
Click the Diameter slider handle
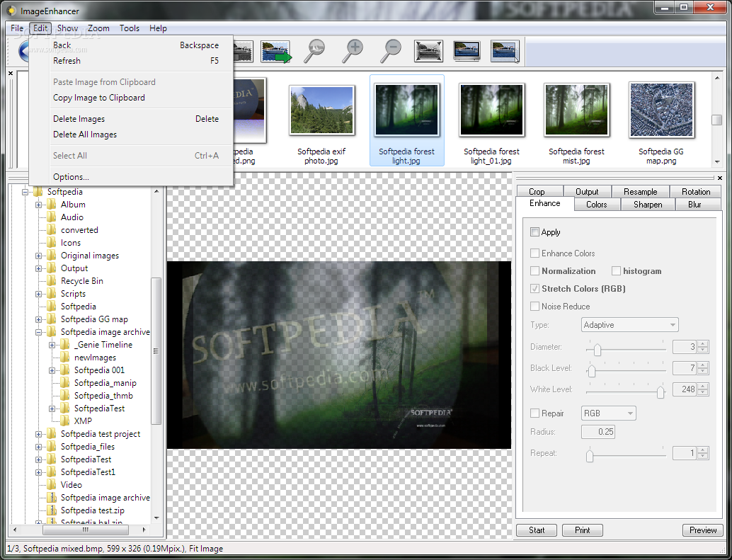(597, 348)
